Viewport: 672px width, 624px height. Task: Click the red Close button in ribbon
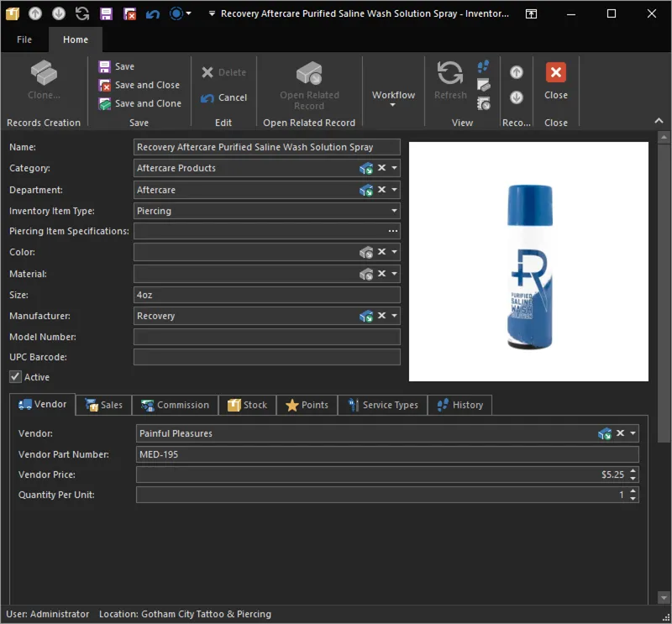coord(556,81)
